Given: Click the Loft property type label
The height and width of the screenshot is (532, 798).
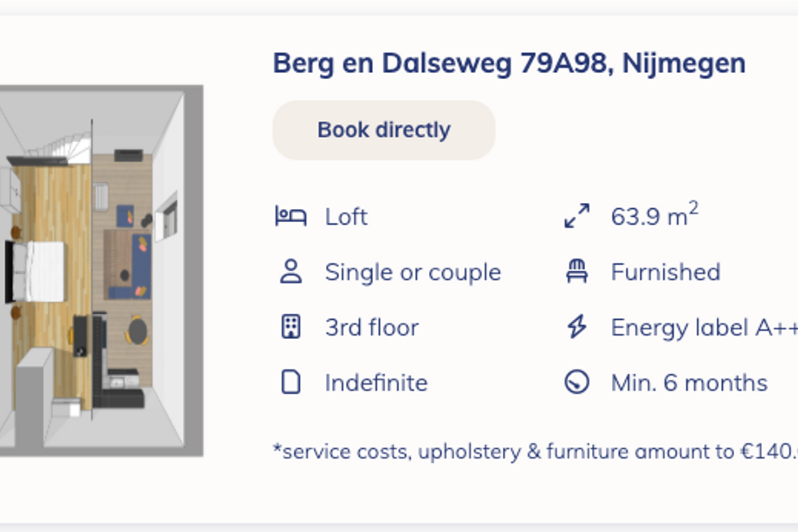Looking at the screenshot, I should (346, 217).
